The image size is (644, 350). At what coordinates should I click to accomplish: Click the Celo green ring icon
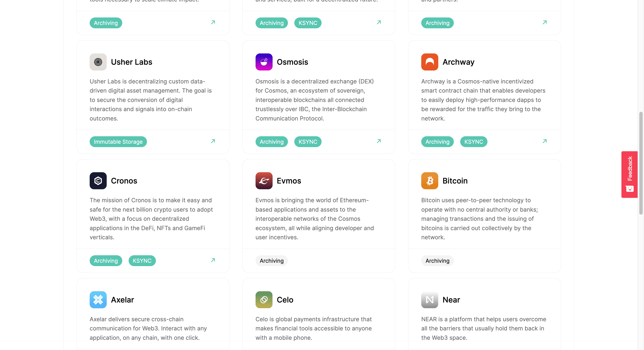tap(264, 300)
